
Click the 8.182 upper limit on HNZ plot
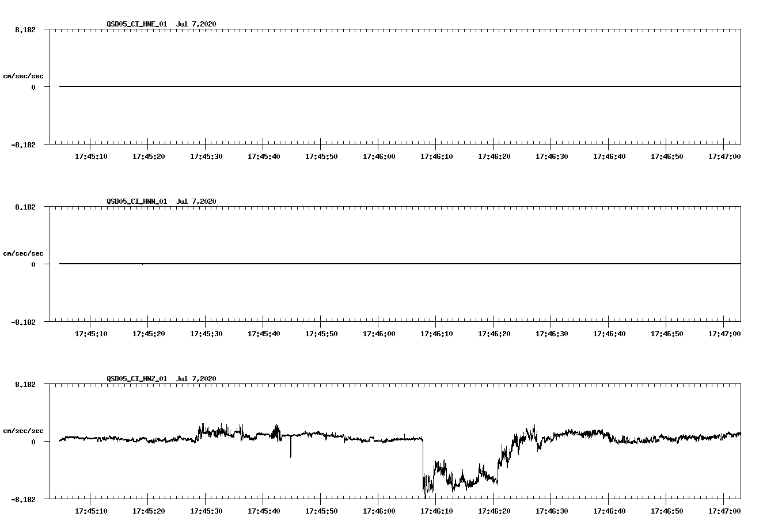click(x=25, y=384)
